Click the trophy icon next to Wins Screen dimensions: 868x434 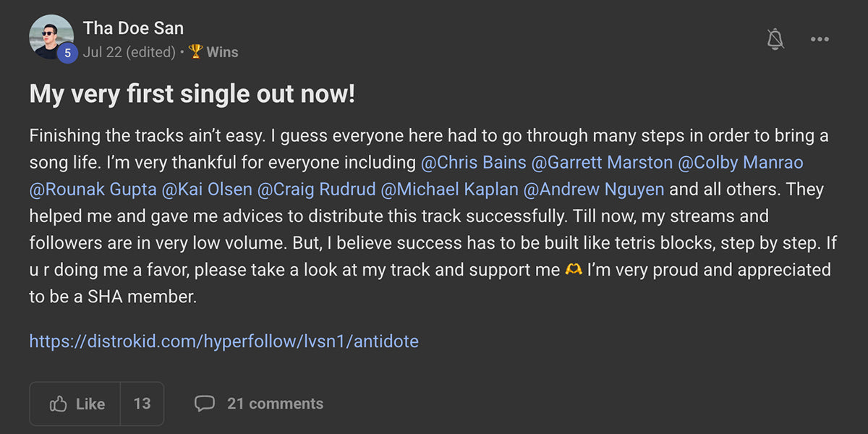(194, 51)
